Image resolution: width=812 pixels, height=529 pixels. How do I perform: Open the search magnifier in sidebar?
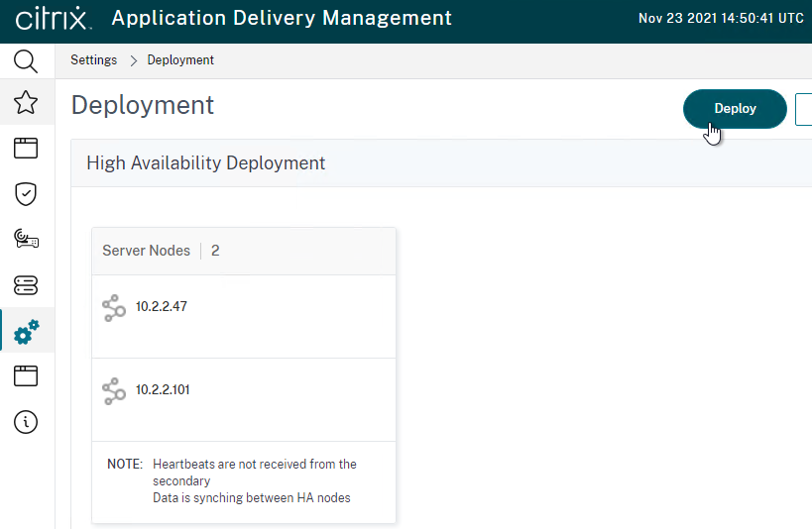(x=26, y=61)
